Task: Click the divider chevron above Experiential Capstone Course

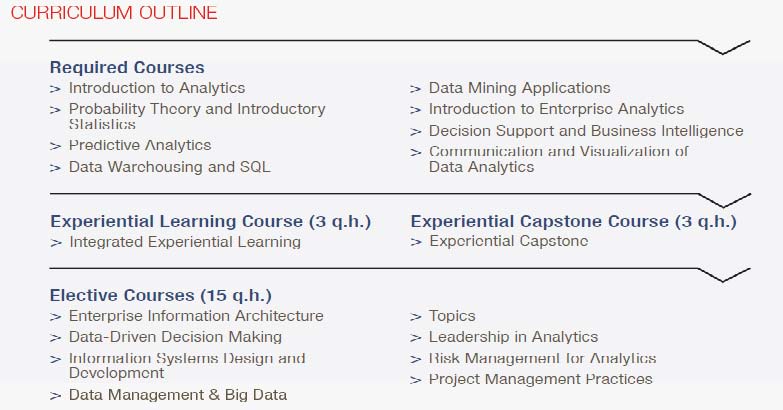Action: (722, 200)
